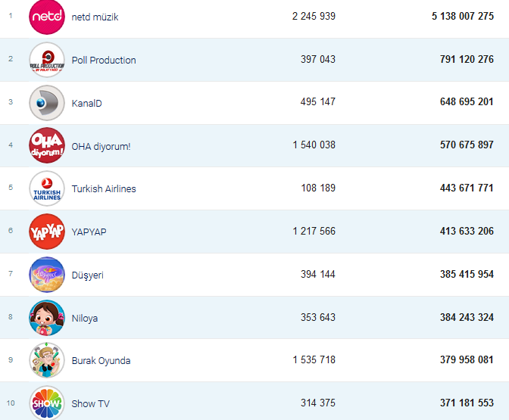Open the Düşyeri channel name link
Viewport: 509px width, 420px height.
point(87,275)
